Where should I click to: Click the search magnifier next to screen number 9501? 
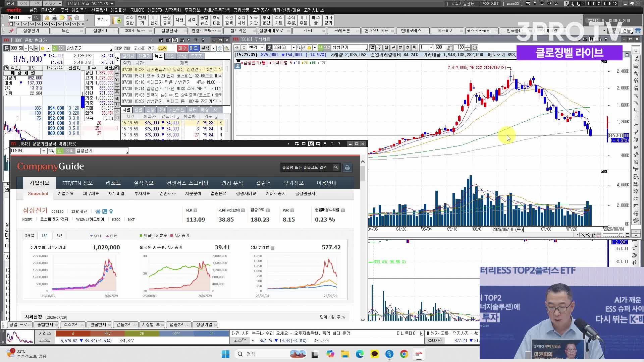coord(37,18)
